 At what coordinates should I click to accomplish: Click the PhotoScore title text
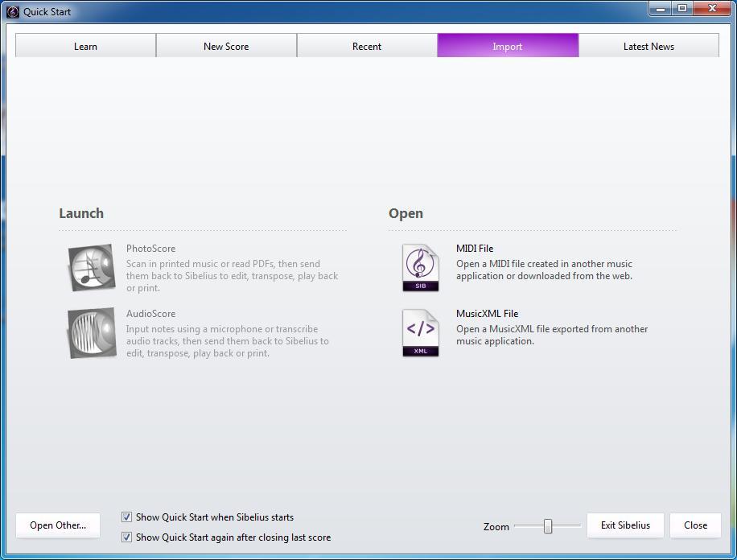tap(150, 249)
